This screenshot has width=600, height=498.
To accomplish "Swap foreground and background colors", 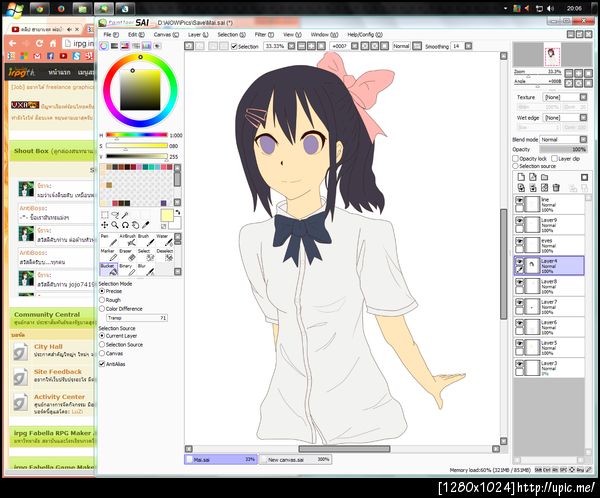I will (x=178, y=212).
